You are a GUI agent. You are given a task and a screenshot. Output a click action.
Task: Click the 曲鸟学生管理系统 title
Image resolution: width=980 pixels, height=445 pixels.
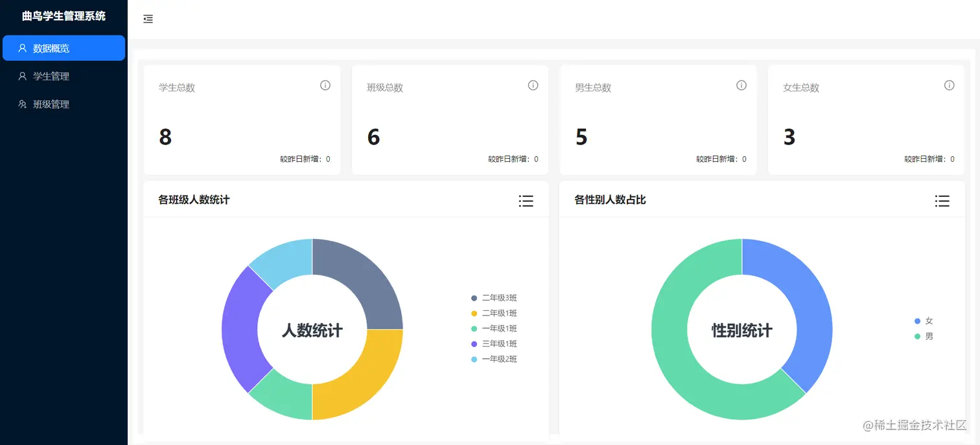[64, 16]
